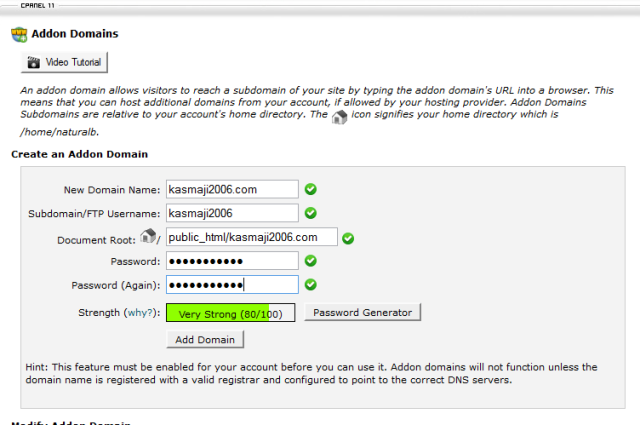Click the 'New Domain Name:' label
640x425 pixels.
pos(112,190)
